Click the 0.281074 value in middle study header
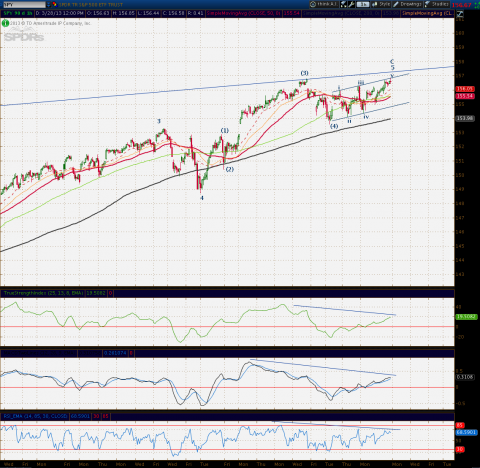The height and width of the screenshot is (468, 480). click(x=115, y=353)
